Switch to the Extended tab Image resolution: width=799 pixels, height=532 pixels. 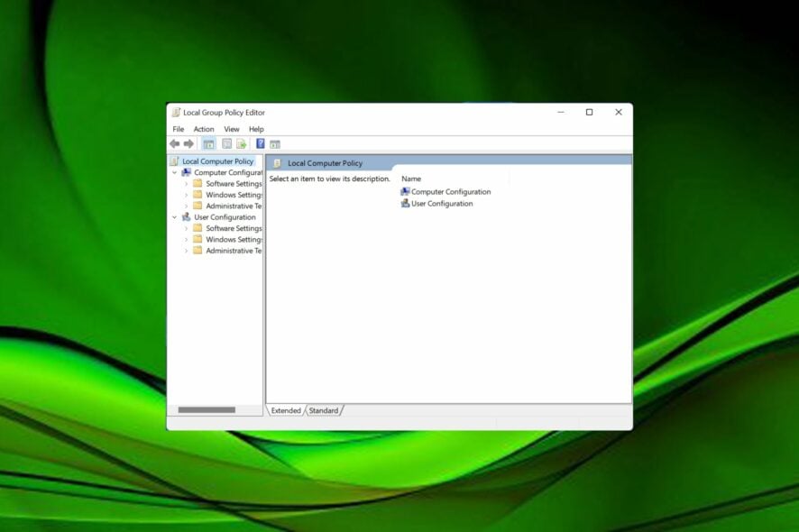pyautogui.click(x=286, y=410)
